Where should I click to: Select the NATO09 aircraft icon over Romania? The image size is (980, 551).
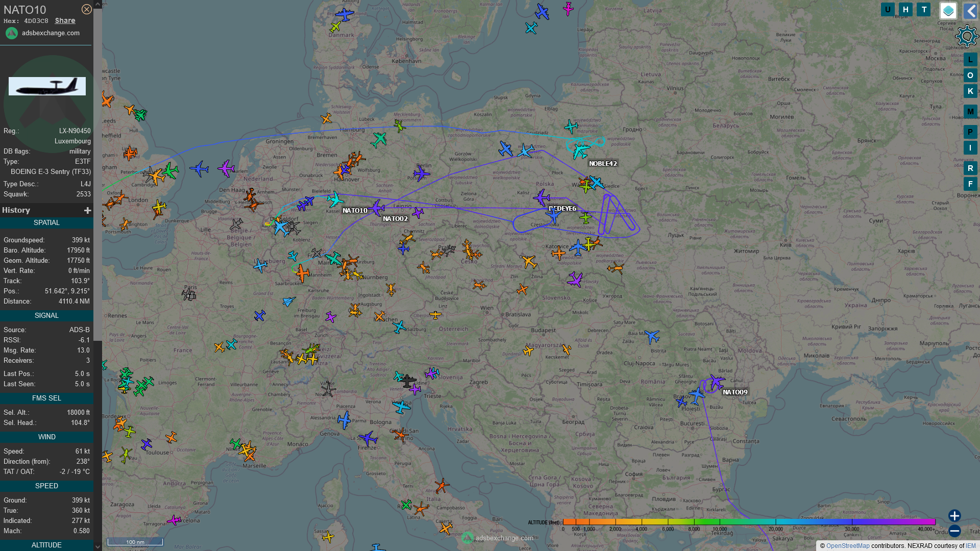pos(716,382)
